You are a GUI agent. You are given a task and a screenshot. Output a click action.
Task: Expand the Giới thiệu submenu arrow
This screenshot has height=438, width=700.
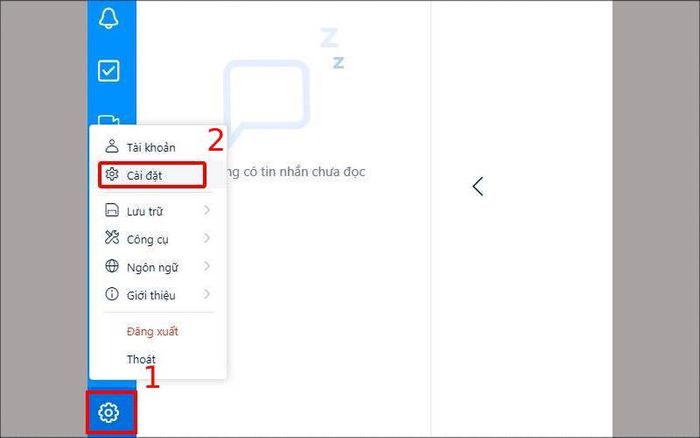pyautogui.click(x=207, y=294)
